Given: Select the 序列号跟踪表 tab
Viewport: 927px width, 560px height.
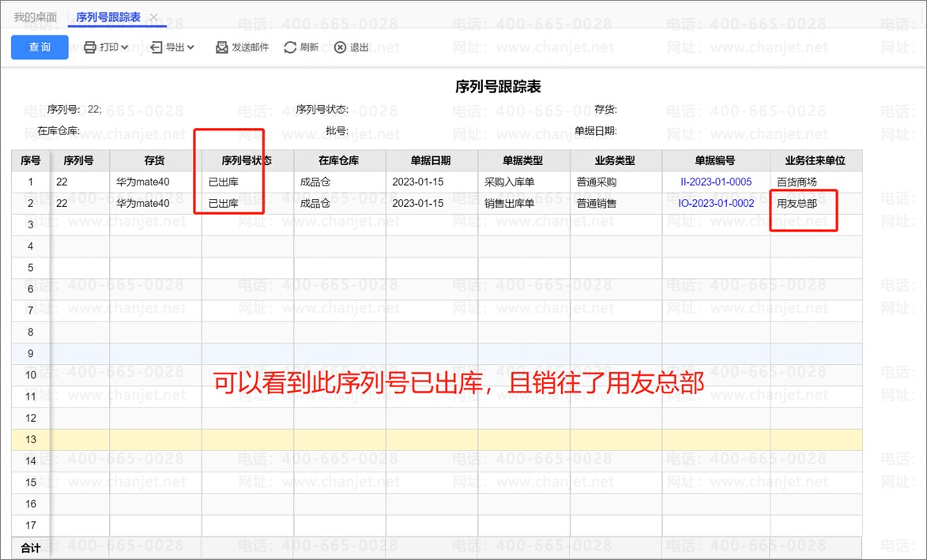Looking at the screenshot, I should click(108, 17).
